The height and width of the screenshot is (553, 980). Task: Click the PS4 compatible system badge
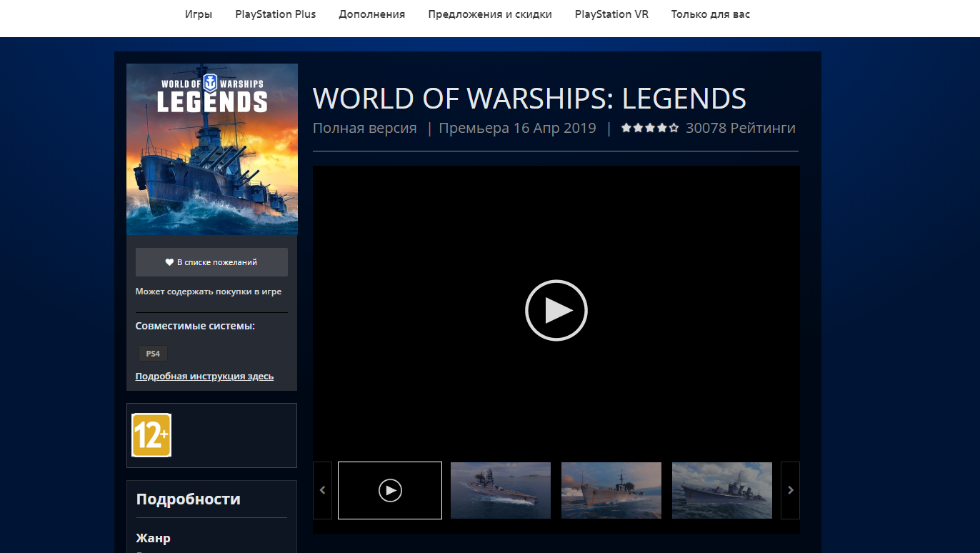click(x=153, y=354)
